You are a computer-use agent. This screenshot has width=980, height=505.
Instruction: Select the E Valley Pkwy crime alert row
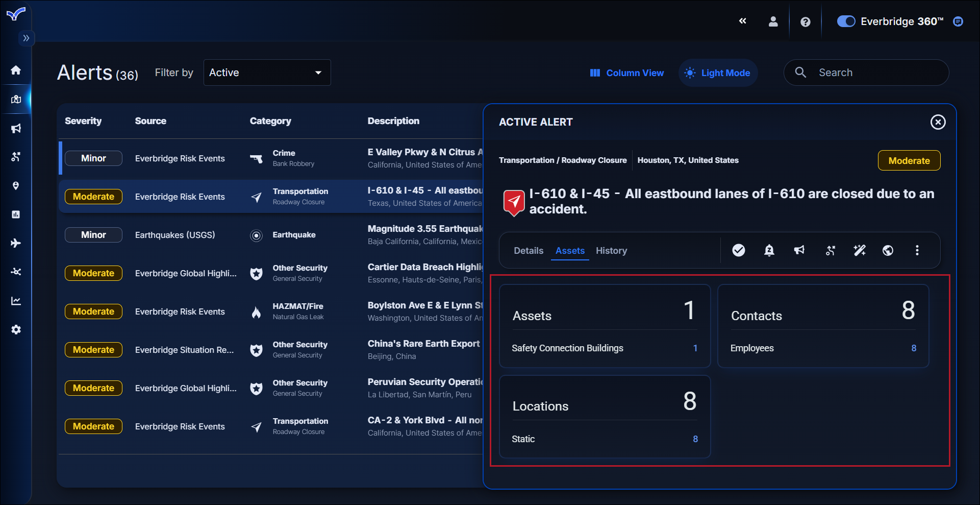coord(271,158)
